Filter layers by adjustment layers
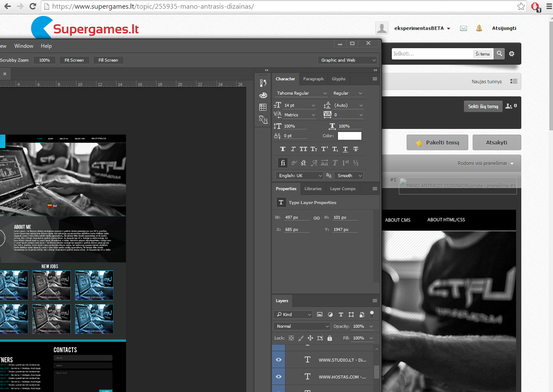The image size is (553, 392). (330, 314)
